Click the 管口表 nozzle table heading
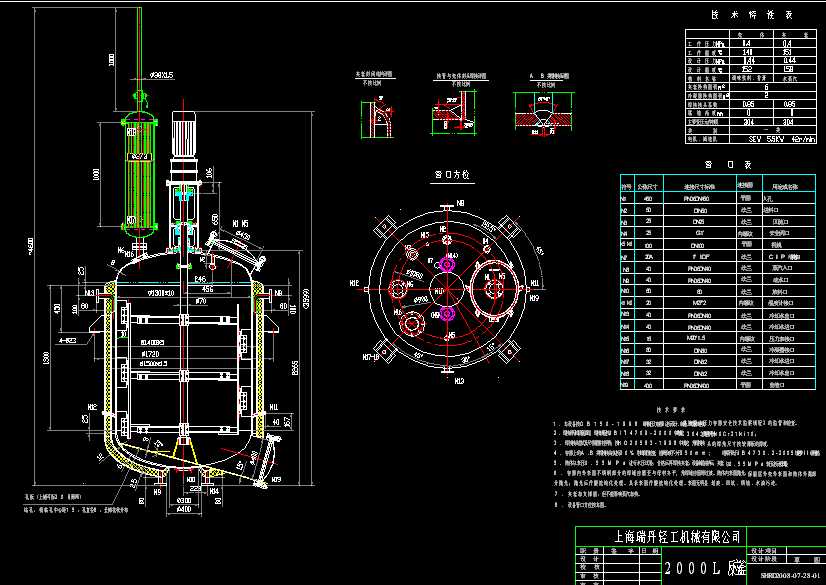Screen dimensions: 826x585 tap(729, 165)
